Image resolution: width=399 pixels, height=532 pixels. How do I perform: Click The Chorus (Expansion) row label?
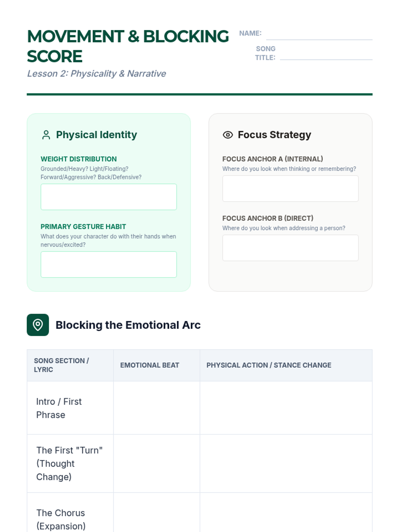(x=61, y=519)
